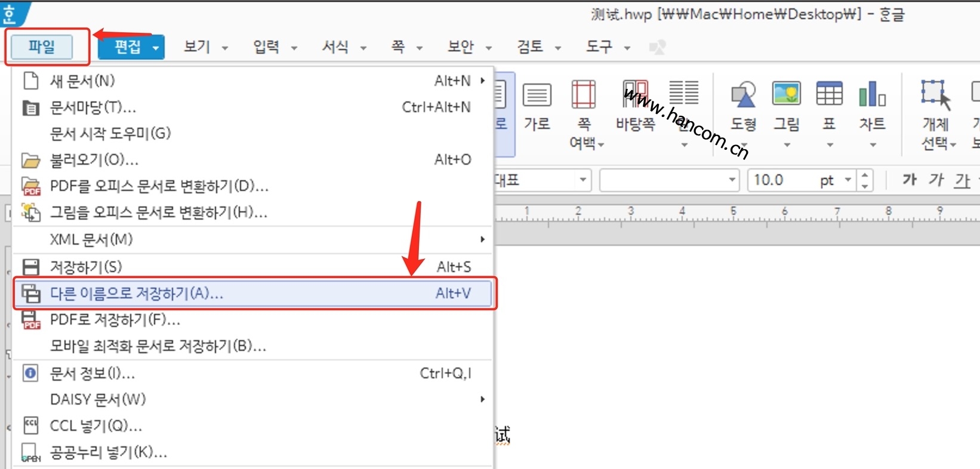Image resolution: width=980 pixels, height=469 pixels.
Task: Expand the 도구 menu arrow
Action: click(627, 48)
